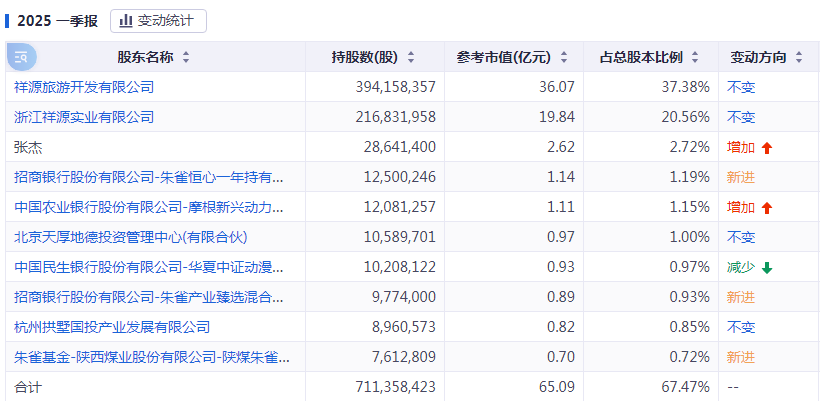Click 不变 for 祥源旅游开发有限公司 row
Viewport: 820px width, 401px height.
741,87
